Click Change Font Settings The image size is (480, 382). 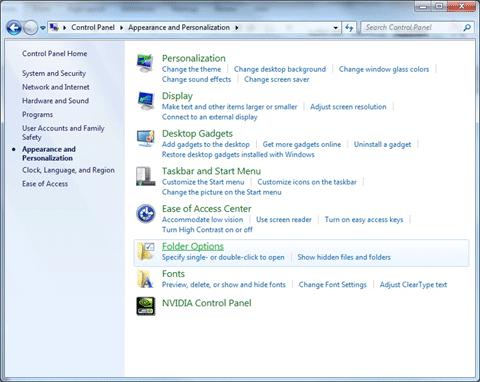point(332,285)
